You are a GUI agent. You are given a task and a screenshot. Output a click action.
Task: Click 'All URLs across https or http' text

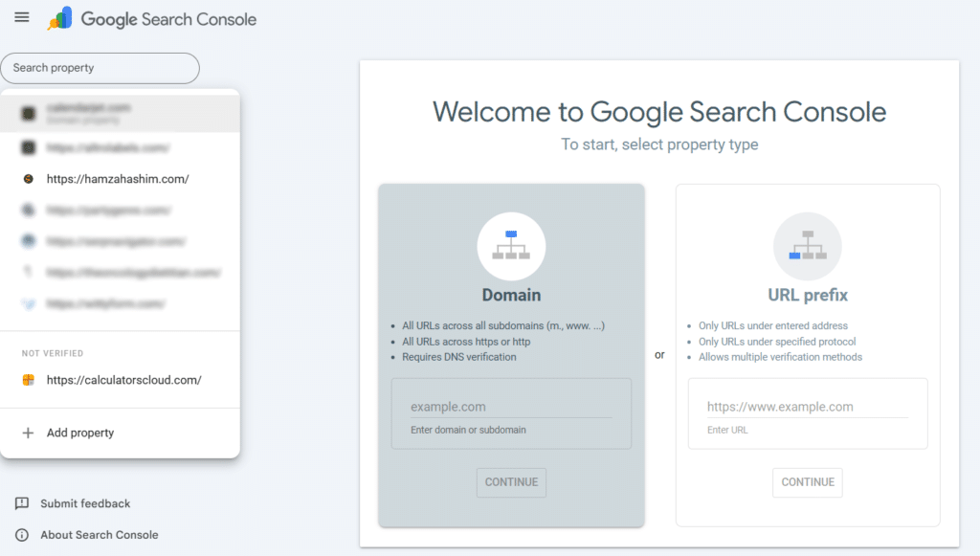tap(466, 342)
